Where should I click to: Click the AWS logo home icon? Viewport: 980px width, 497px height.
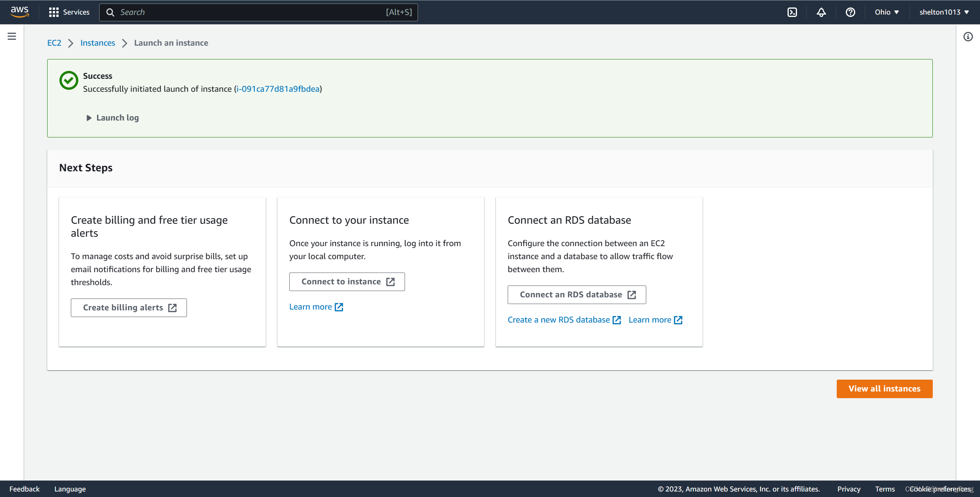tap(20, 12)
